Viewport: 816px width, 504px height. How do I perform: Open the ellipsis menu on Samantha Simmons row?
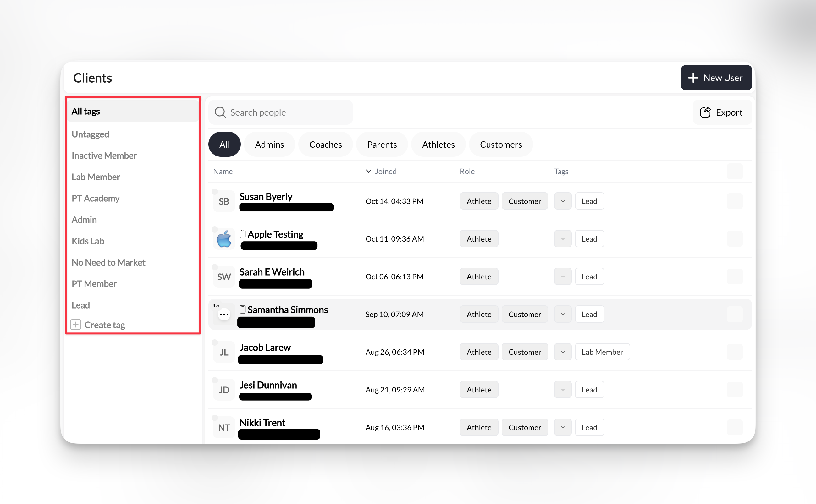(x=224, y=314)
